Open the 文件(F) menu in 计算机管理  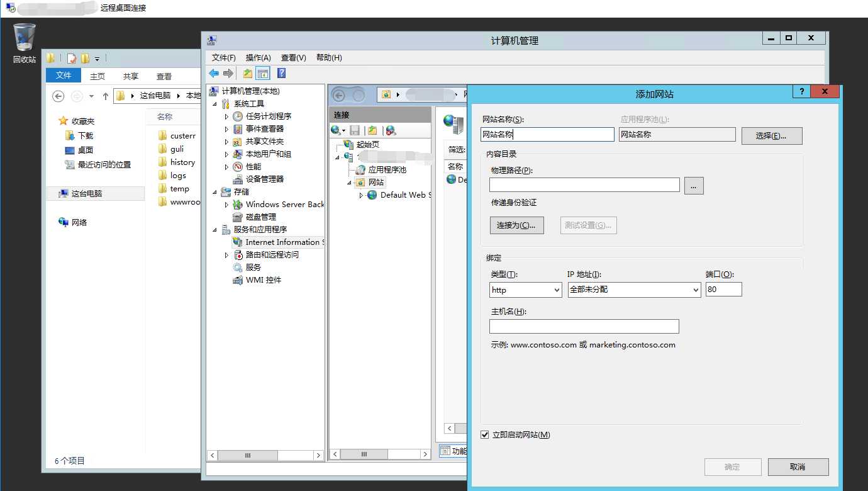coord(224,58)
